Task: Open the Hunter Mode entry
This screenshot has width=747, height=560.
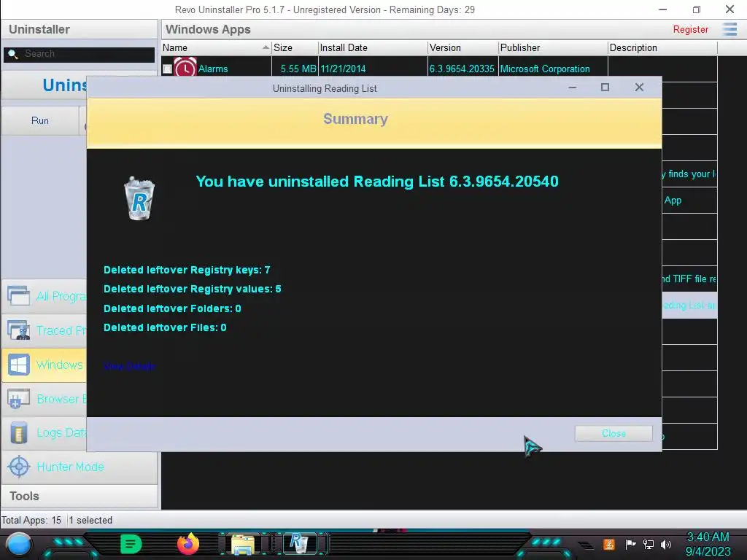Action: click(80, 467)
